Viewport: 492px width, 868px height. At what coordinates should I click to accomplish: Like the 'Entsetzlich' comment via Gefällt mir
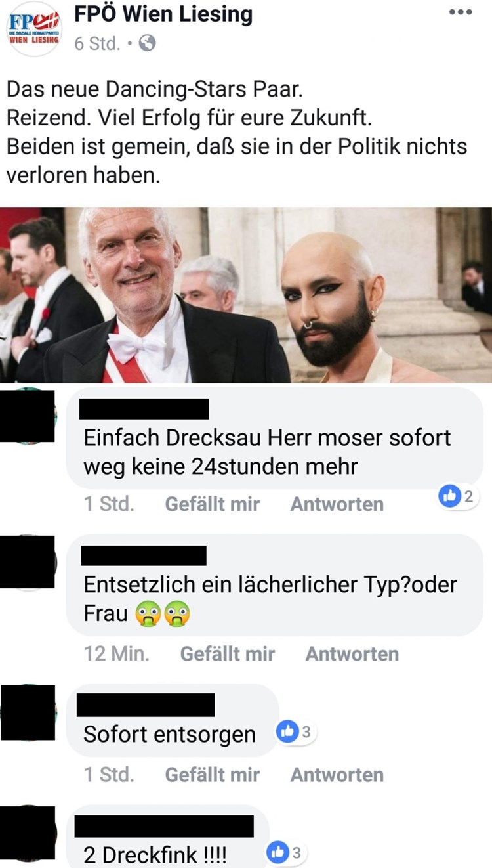[x=227, y=654]
